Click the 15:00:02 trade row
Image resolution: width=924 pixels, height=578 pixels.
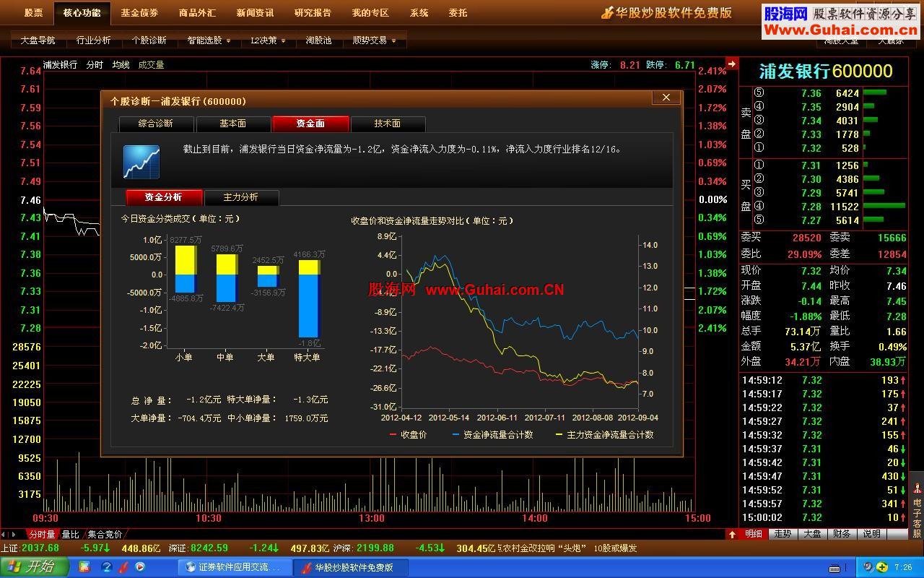[824, 517]
